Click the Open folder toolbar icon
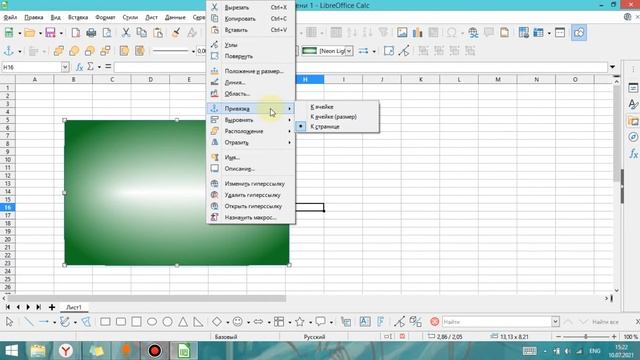This screenshot has height=360, width=640. 29,33
